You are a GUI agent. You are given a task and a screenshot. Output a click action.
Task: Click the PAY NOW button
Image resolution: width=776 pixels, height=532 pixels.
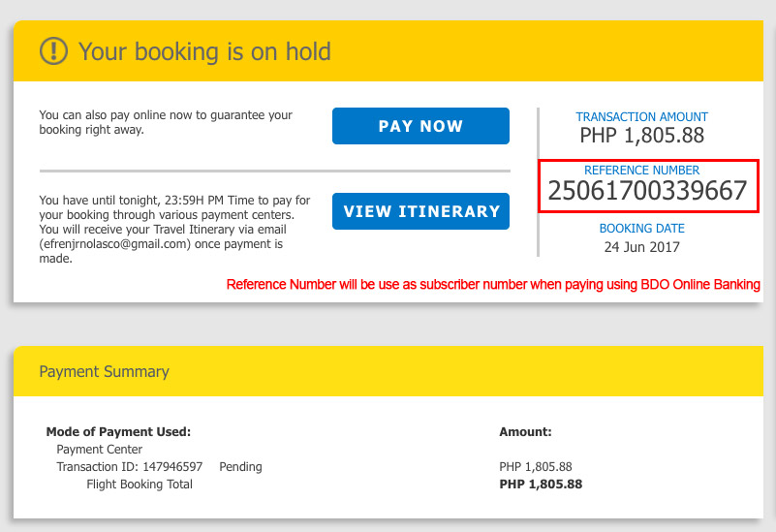point(420,126)
